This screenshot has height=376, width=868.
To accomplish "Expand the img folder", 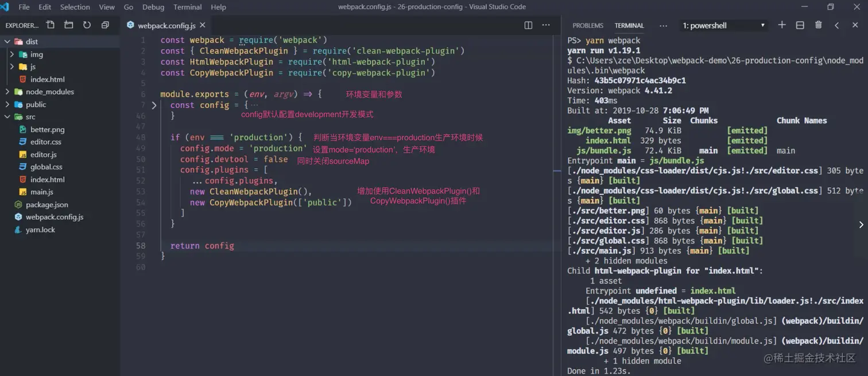I will tap(12, 54).
